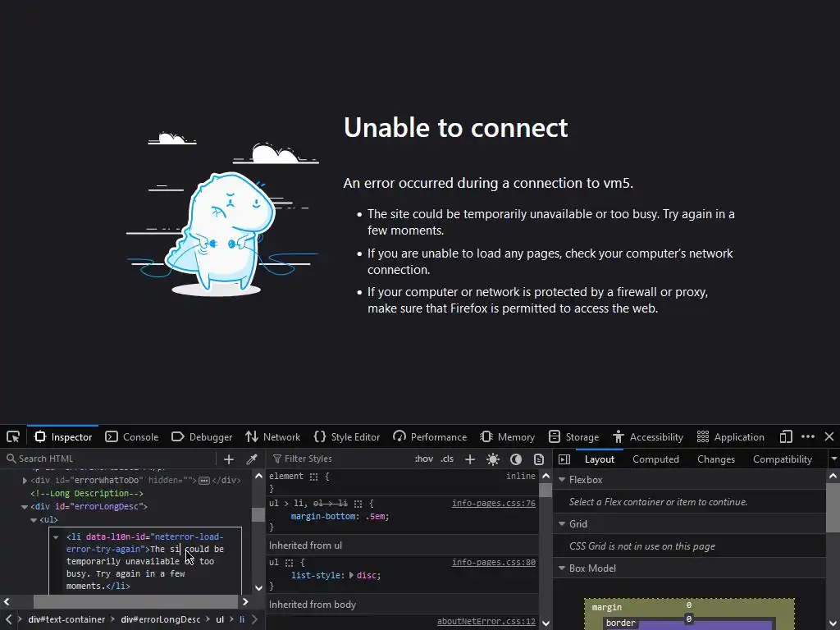Toggle the :hov pseudo-class panel
This screenshot has height=630, width=840.
pyautogui.click(x=424, y=459)
